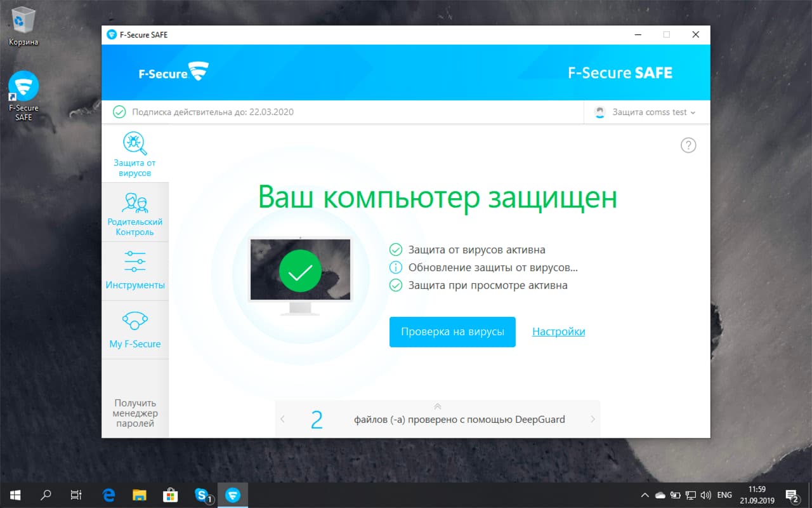
Task: Open Skype from the taskbar
Action: (x=201, y=495)
